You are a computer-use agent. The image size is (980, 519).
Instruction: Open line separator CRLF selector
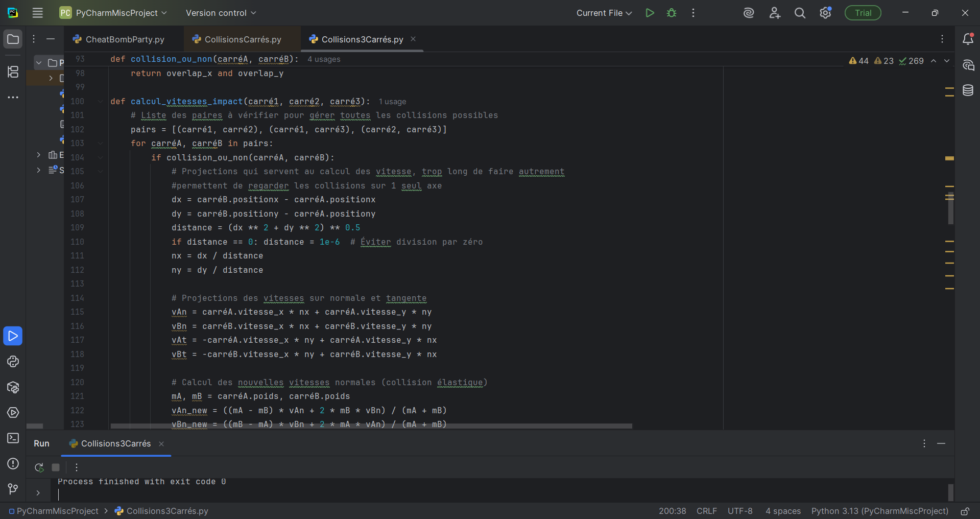coord(707,511)
